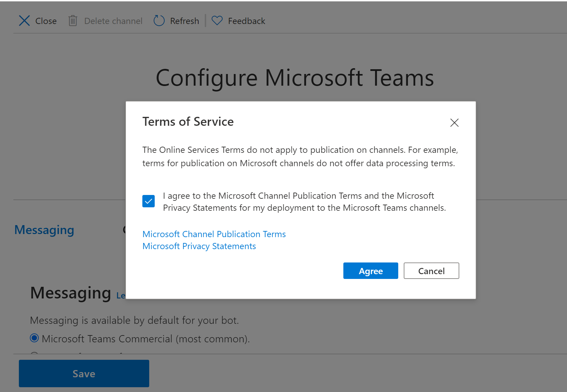Select the partially visible radio option below Commercial
Viewport: 567px width, 392px height.
[x=34, y=354]
